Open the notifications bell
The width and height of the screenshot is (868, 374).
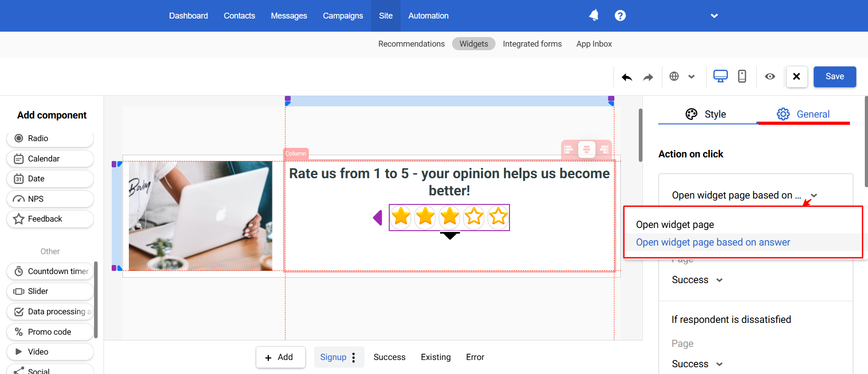[594, 15]
